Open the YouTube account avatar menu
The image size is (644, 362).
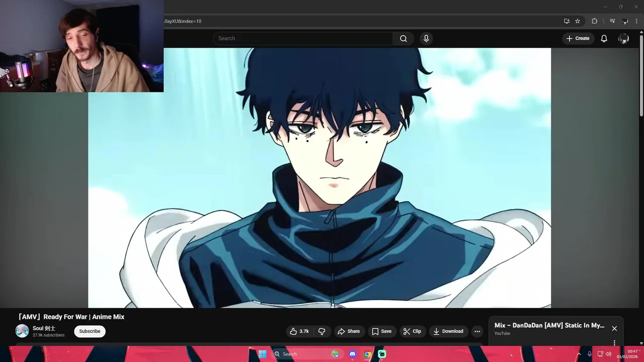pyautogui.click(x=623, y=39)
